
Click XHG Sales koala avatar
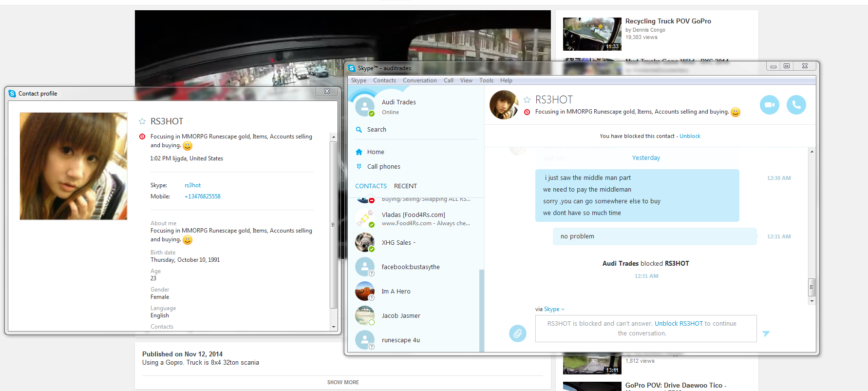365,242
